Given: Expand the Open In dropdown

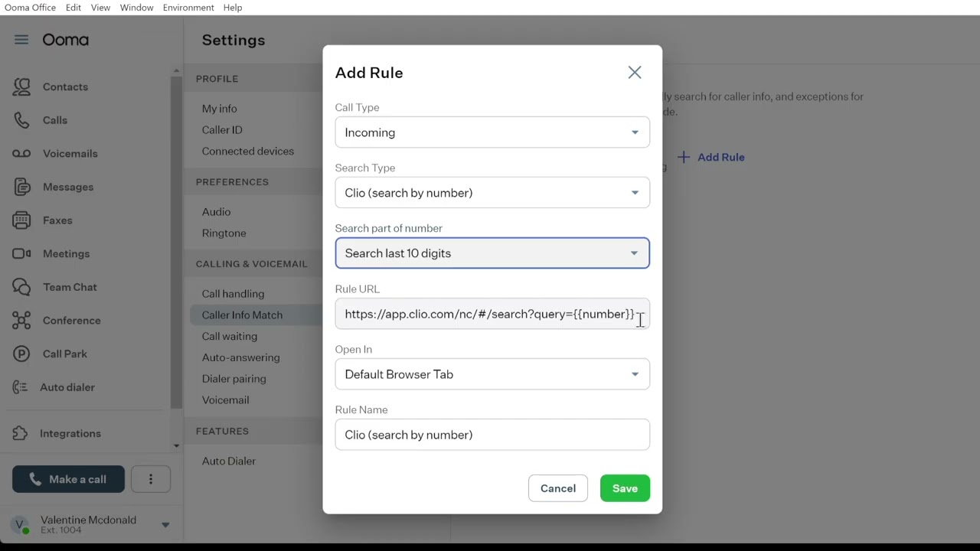Looking at the screenshot, I should tap(492, 374).
